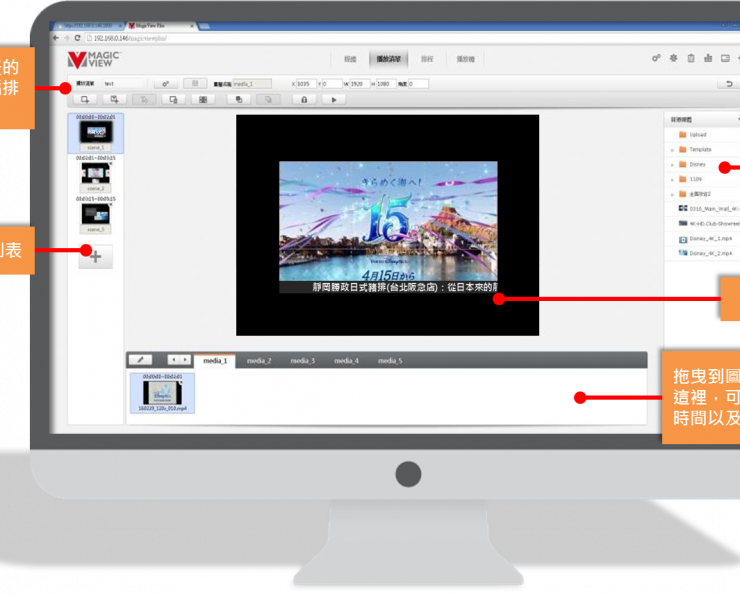Click the scrolling marquee text region
This screenshot has width=740, height=595.
[388, 287]
